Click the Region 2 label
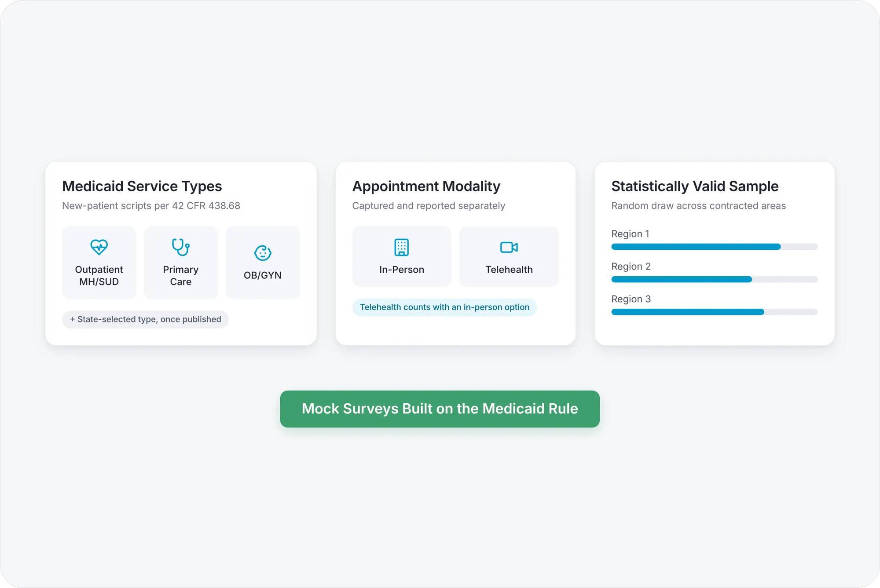This screenshot has width=880, height=588. tap(631, 267)
